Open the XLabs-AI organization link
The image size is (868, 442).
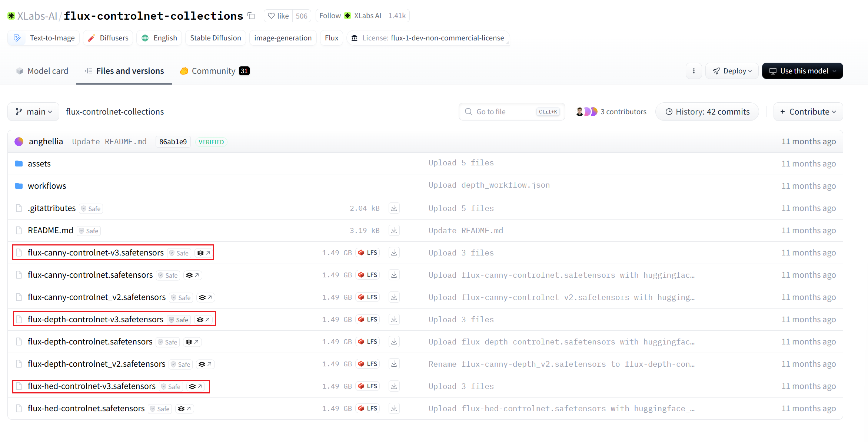tap(37, 16)
